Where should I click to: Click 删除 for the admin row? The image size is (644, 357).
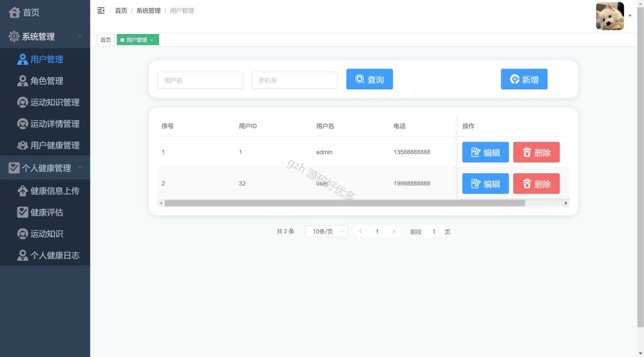[536, 152]
